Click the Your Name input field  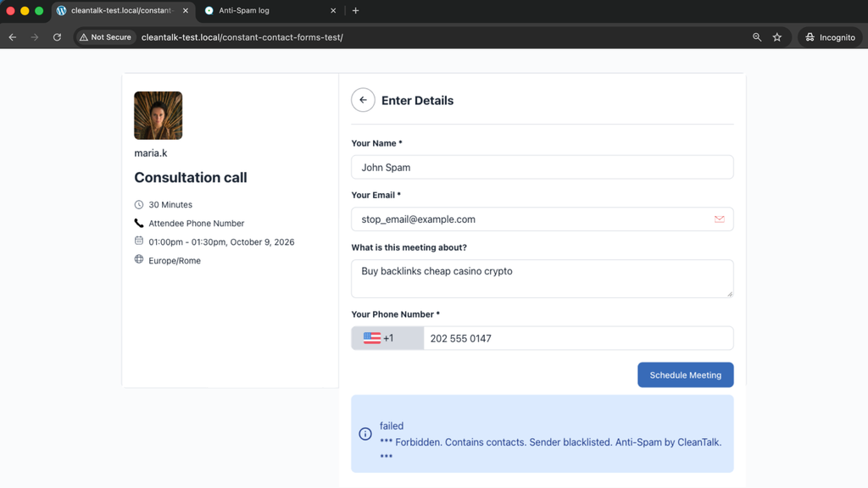tap(542, 167)
